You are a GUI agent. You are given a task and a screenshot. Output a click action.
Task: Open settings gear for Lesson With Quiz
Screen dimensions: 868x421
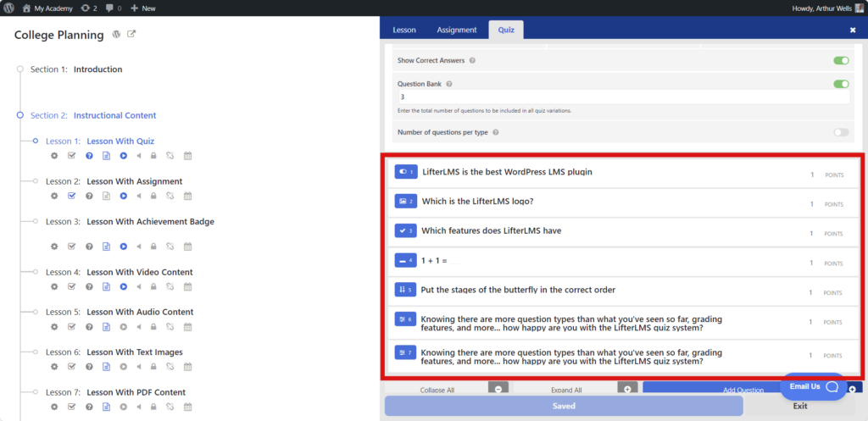[54, 156]
